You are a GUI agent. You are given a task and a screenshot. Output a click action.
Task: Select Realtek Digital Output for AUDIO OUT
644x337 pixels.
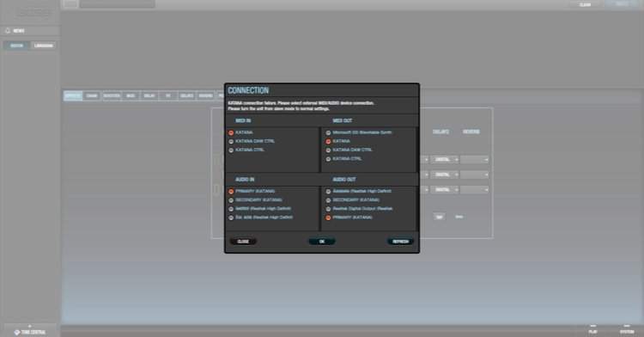[359, 209]
